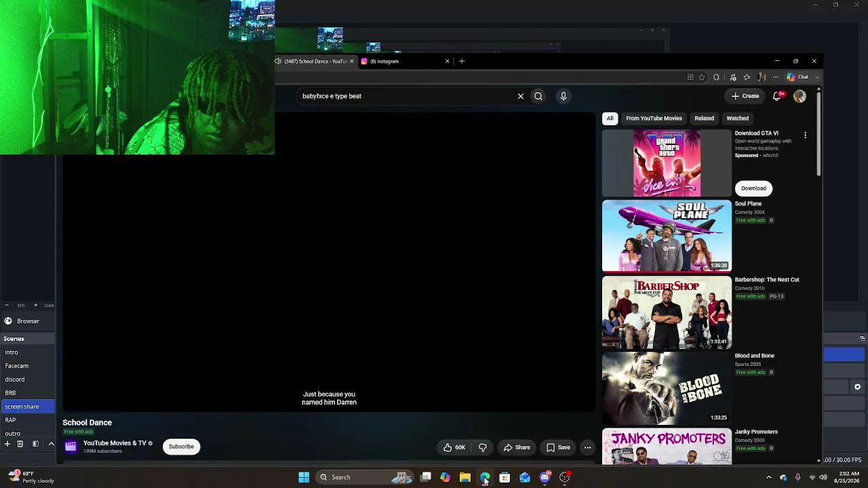Open a new browser tab
This screenshot has height=488, width=868.
pyautogui.click(x=462, y=61)
